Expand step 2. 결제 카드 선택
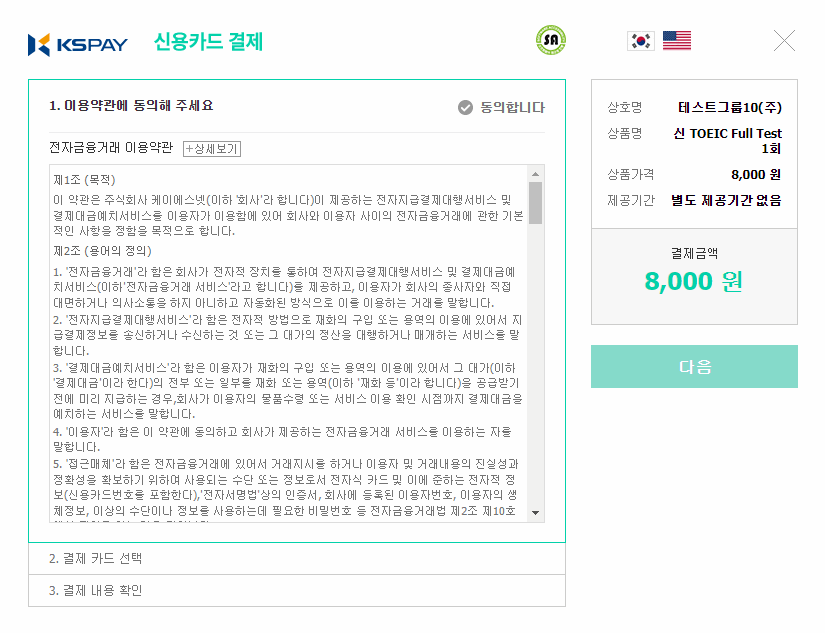The height and width of the screenshot is (633, 825). point(297,559)
